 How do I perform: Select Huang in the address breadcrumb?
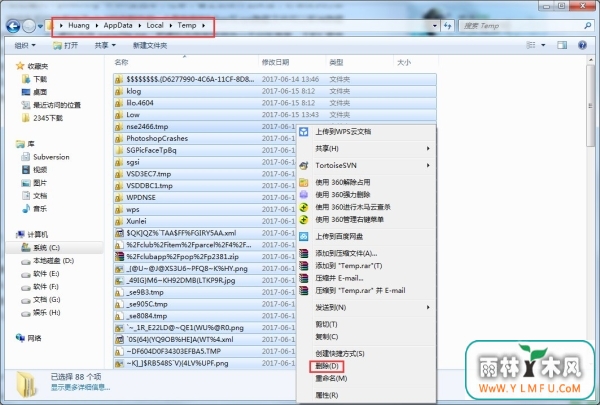point(79,25)
